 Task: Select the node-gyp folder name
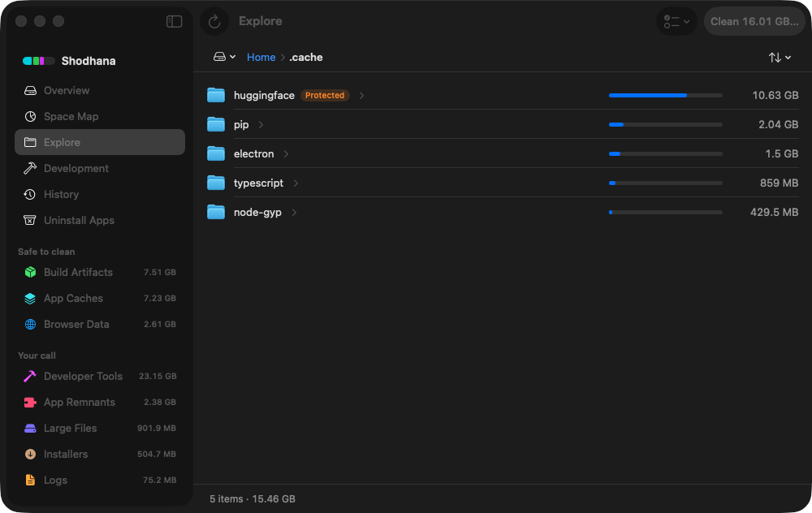[x=257, y=212]
